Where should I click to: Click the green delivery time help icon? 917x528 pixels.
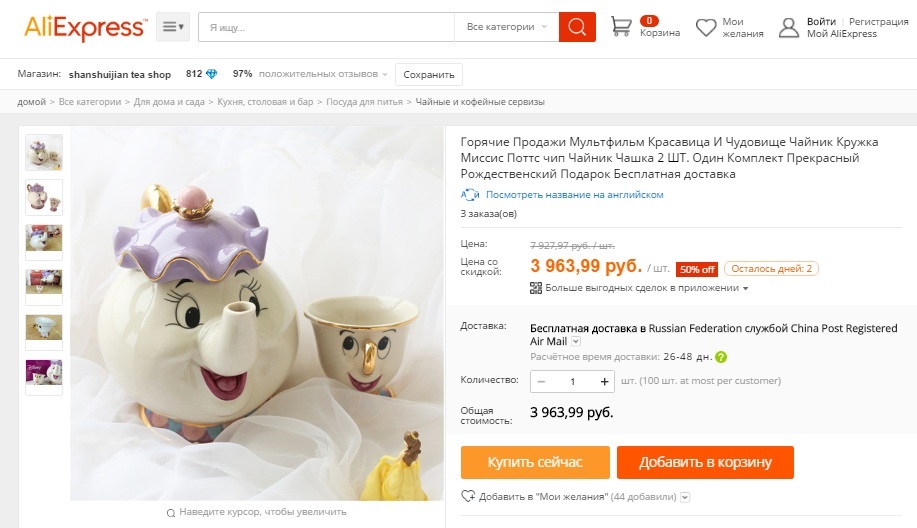coord(721,357)
